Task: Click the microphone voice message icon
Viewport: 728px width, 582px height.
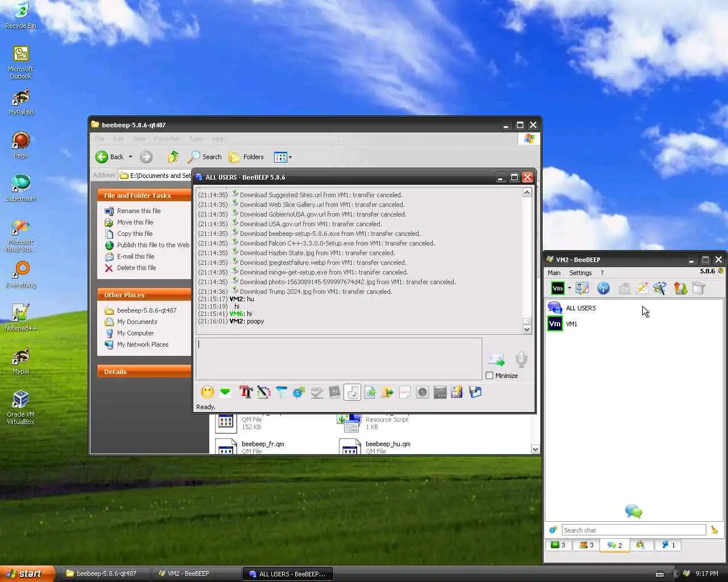Action: pyautogui.click(x=521, y=359)
